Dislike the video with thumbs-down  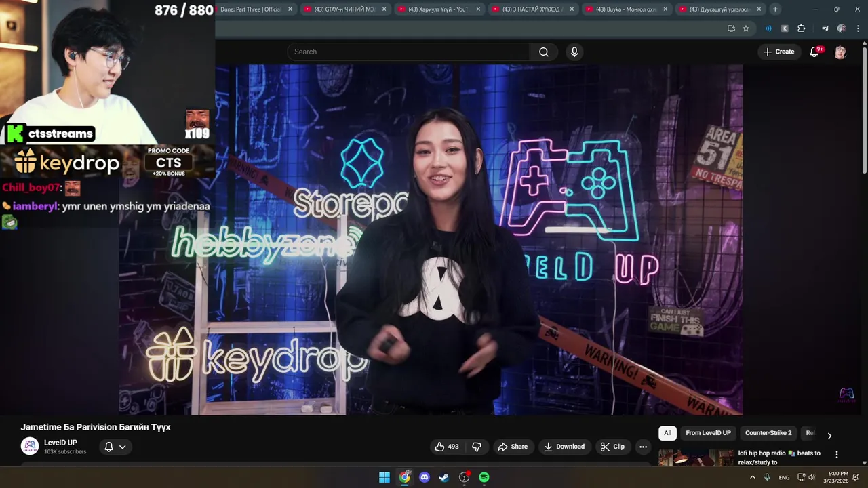477,447
